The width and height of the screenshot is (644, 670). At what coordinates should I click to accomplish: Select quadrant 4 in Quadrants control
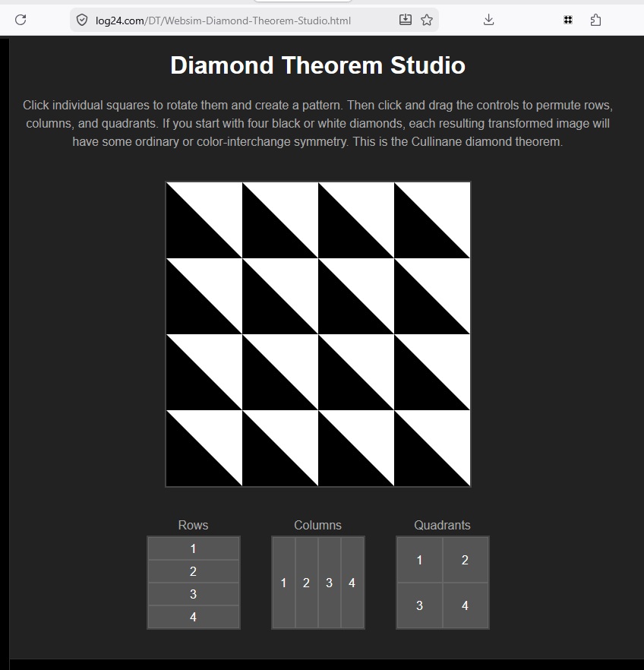(465, 605)
